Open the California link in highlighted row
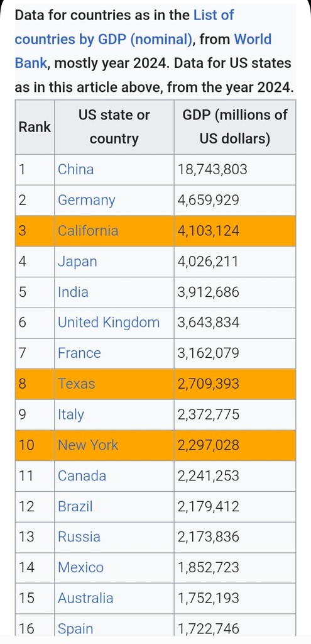This screenshot has height=644, width=311. tap(88, 230)
